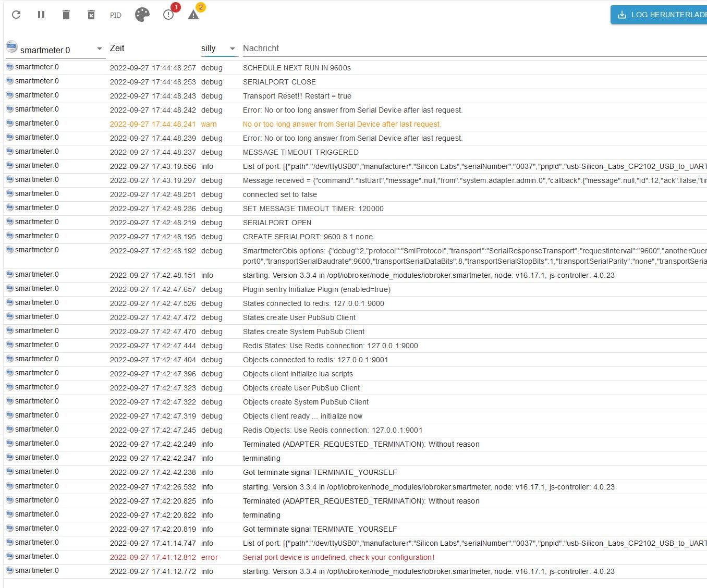707x588 pixels.
Task: Click smartmeter.0 icon in the error row
Action: [9, 556]
